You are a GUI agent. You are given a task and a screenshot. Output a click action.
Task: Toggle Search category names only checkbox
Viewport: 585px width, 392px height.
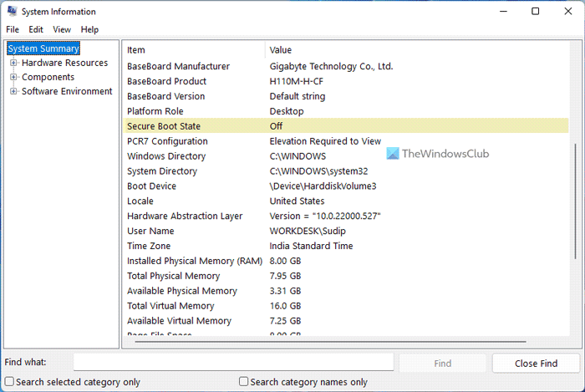coord(244,382)
